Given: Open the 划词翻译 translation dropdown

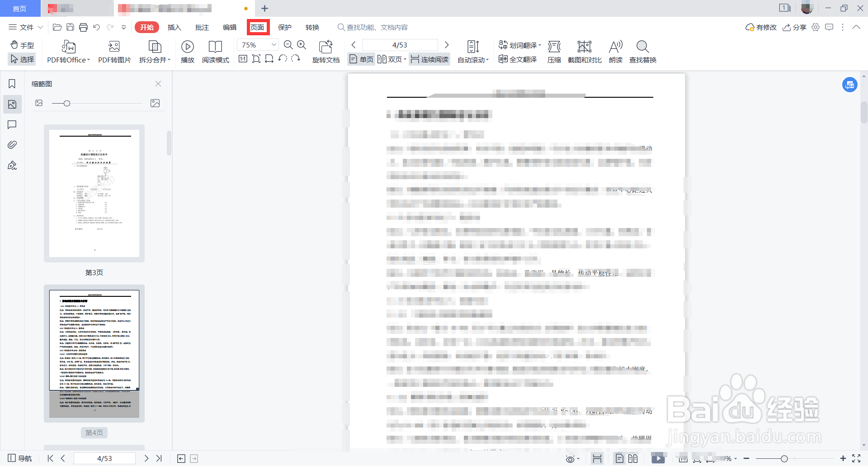Looking at the screenshot, I should (519, 45).
